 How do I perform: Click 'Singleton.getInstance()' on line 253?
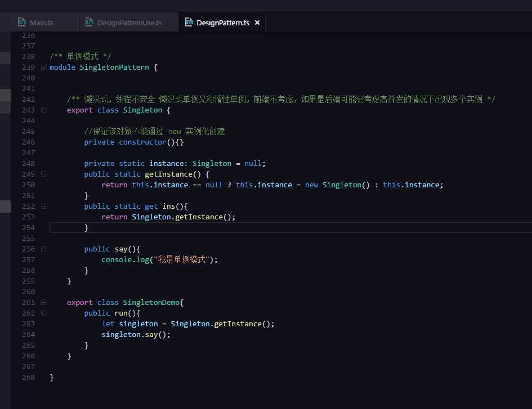click(x=181, y=217)
